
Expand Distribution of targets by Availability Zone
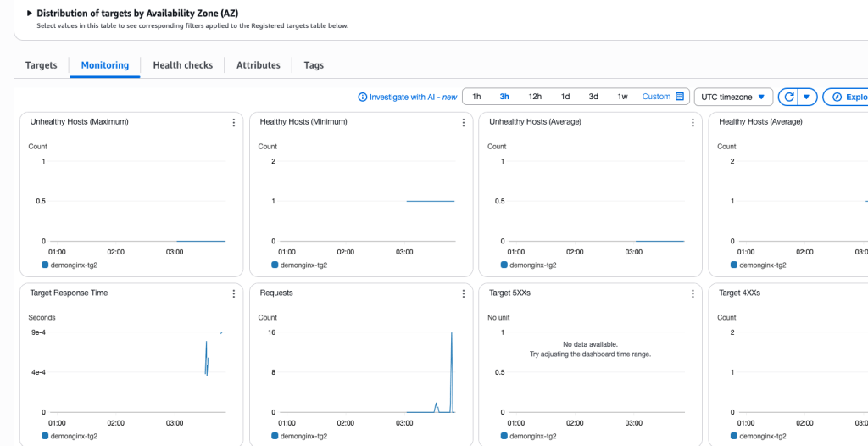coord(30,14)
